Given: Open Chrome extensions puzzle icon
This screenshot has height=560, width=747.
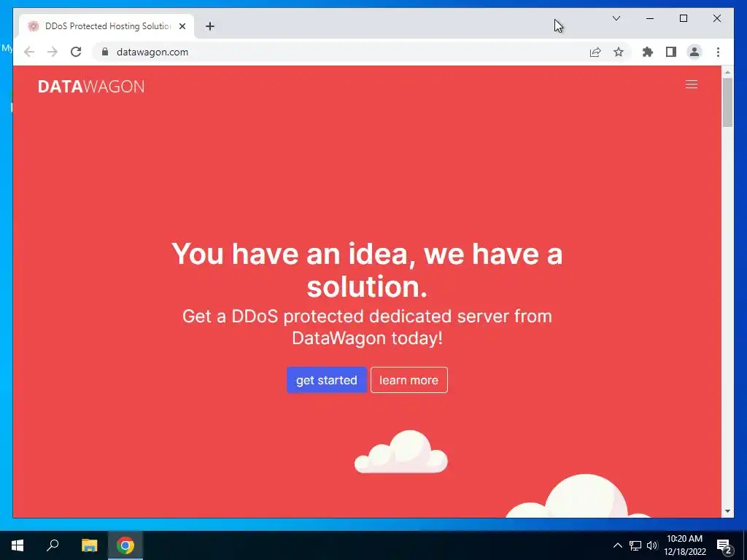Looking at the screenshot, I should (x=648, y=52).
